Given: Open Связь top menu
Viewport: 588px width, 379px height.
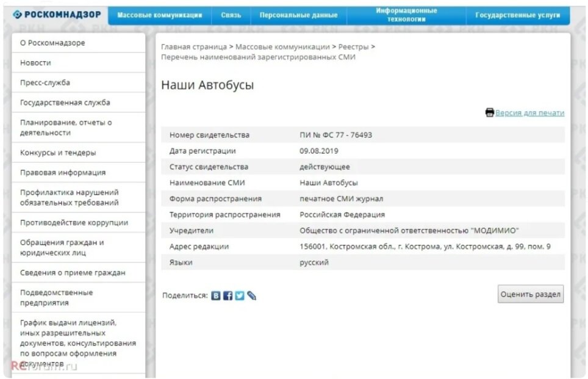Looking at the screenshot, I should 231,15.
